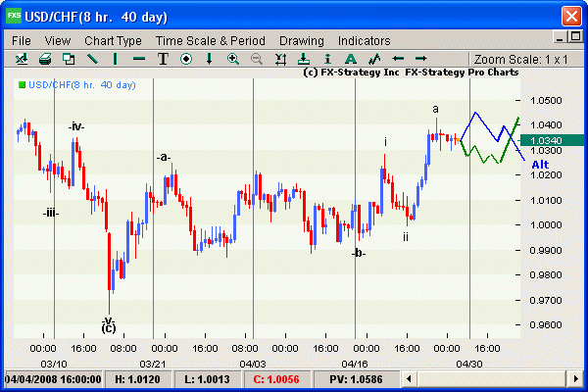This screenshot has width=588, height=392.
Task: Click the zoom out magnifier icon
Action: (257, 59)
